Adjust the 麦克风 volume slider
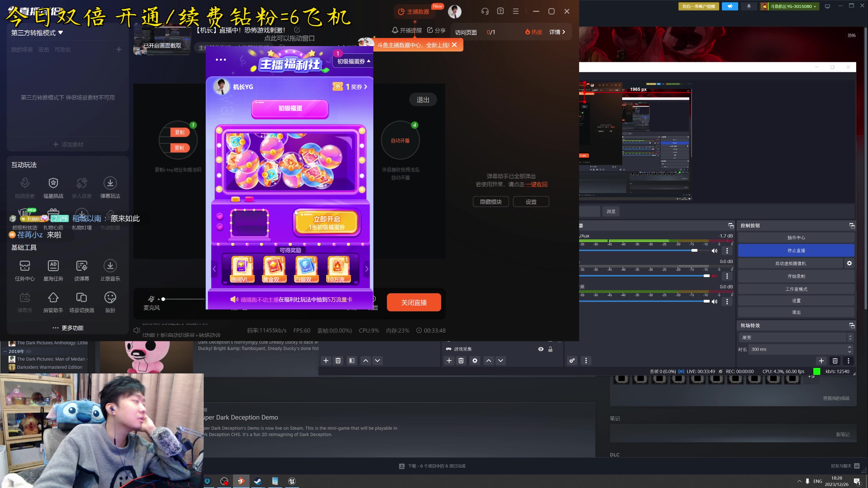The image size is (868, 488). click(x=163, y=299)
